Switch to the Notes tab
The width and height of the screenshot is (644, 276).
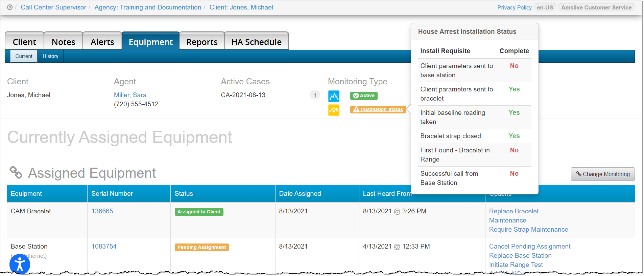pos(63,42)
